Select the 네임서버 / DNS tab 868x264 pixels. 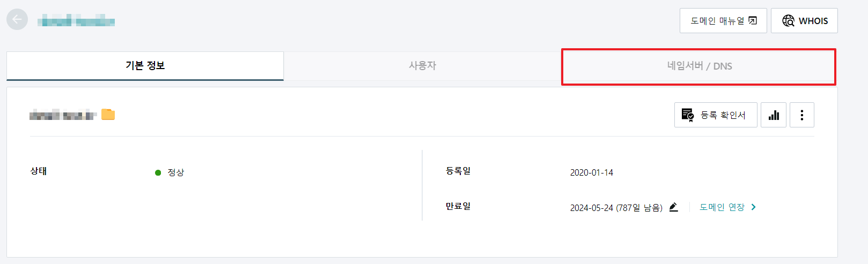[x=699, y=66]
